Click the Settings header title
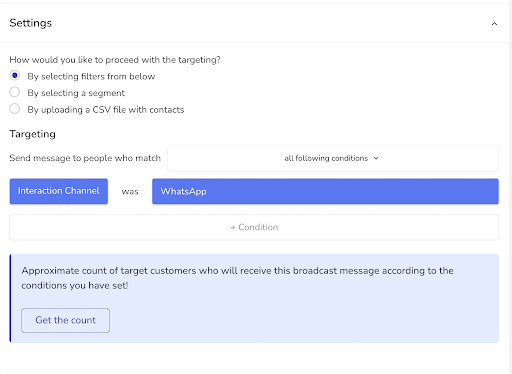The width and height of the screenshot is (512, 374). coord(31,23)
